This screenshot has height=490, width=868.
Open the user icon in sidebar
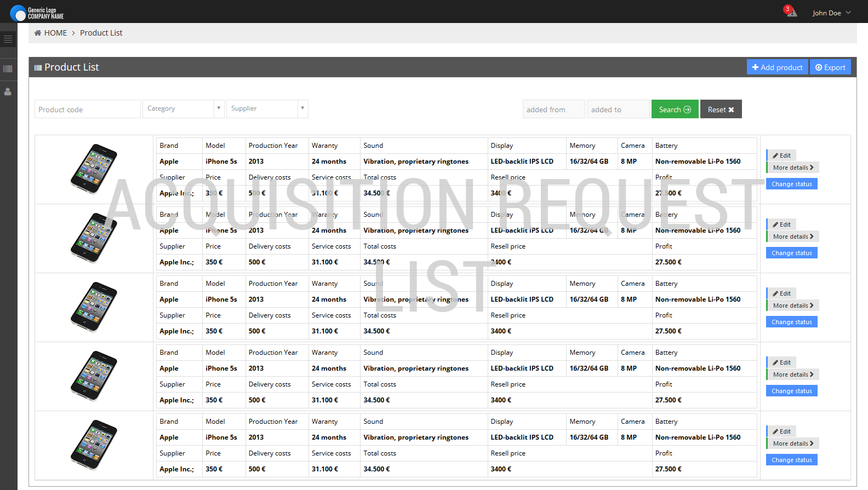point(8,91)
